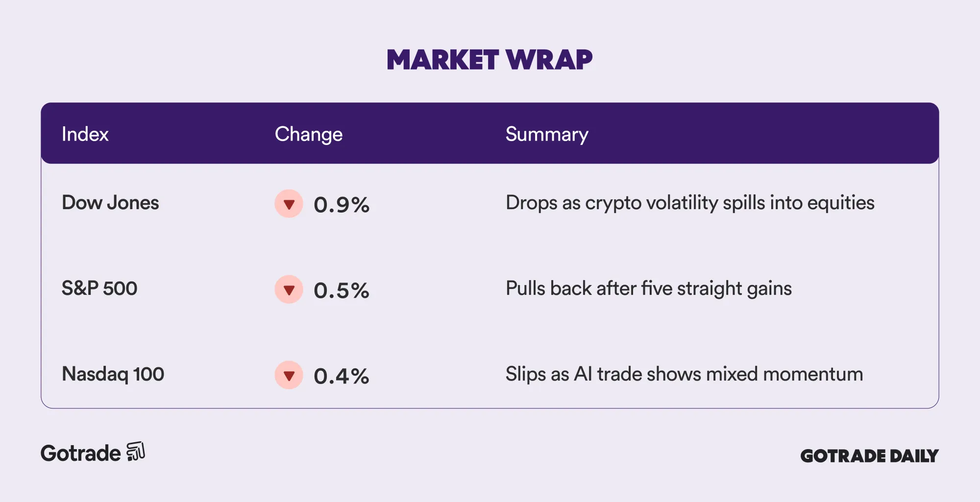The image size is (980, 502).
Task: Select the Change column header
Action: 308,134
